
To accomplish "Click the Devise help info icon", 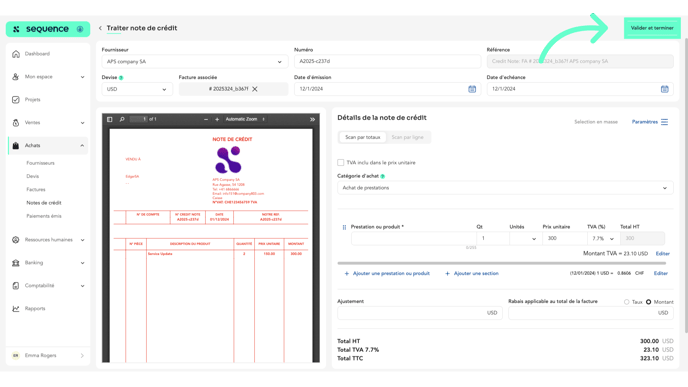I will 121,78.
